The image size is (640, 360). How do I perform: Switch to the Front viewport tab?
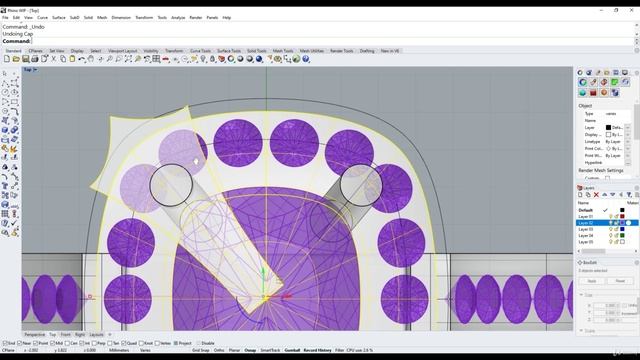(x=65, y=335)
